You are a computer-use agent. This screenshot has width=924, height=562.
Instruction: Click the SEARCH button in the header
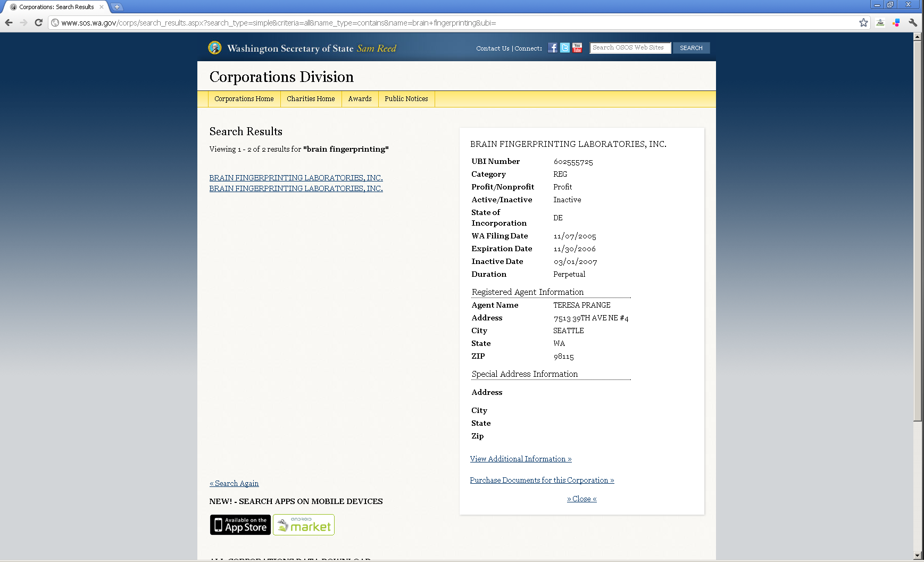click(x=691, y=48)
